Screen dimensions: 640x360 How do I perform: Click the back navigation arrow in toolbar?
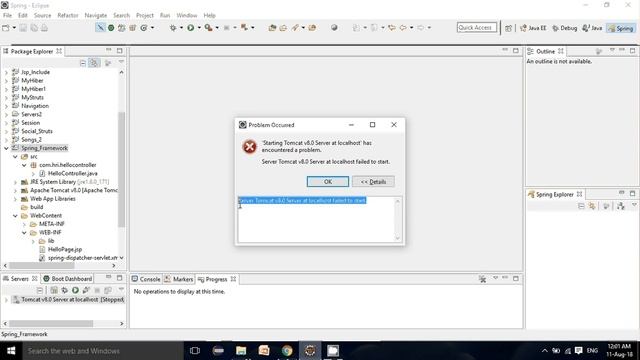pos(403,28)
